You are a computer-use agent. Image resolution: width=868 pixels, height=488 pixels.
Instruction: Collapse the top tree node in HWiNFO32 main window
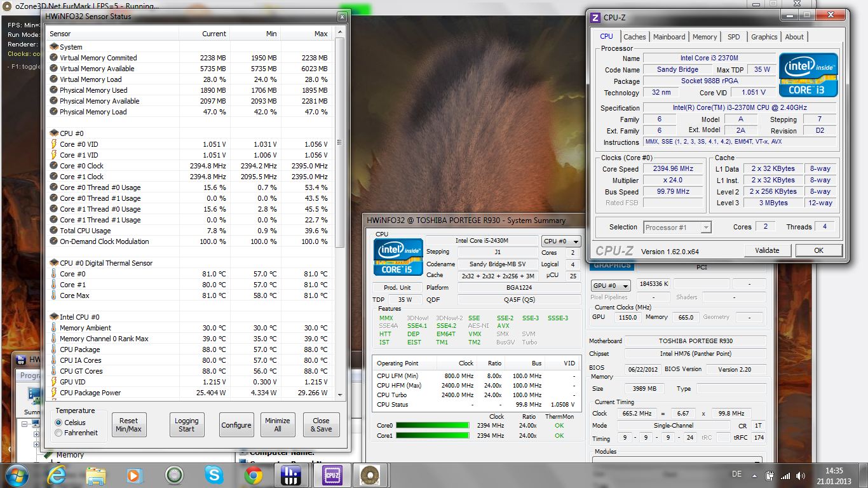click(x=25, y=424)
